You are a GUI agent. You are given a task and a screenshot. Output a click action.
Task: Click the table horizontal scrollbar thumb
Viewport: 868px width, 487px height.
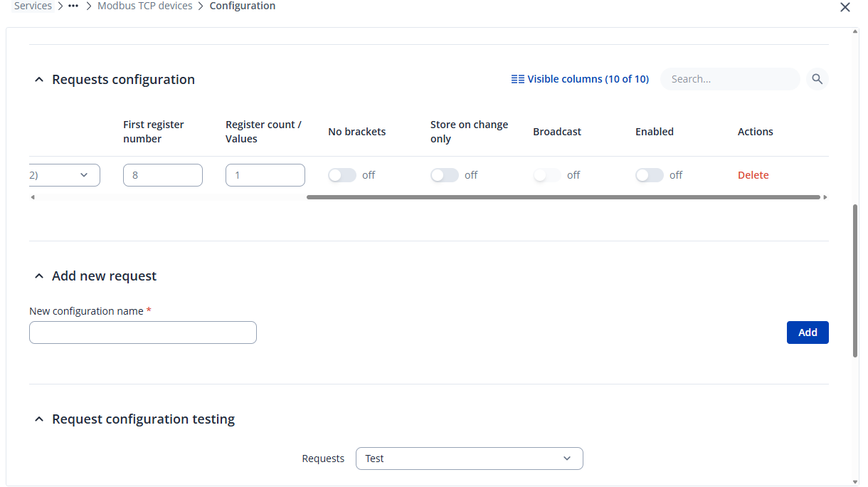point(563,197)
